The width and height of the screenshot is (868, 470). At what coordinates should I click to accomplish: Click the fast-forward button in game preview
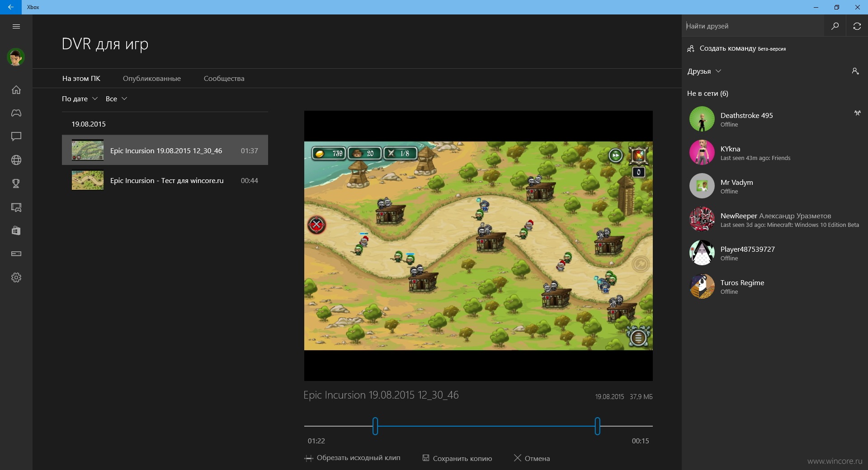(x=615, y=155)
